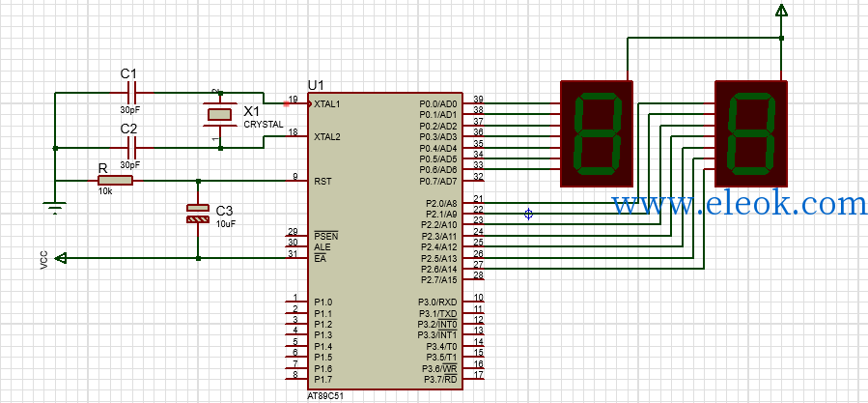
Task: Click the junction dot on top power rail
Action: coord(781,38)
